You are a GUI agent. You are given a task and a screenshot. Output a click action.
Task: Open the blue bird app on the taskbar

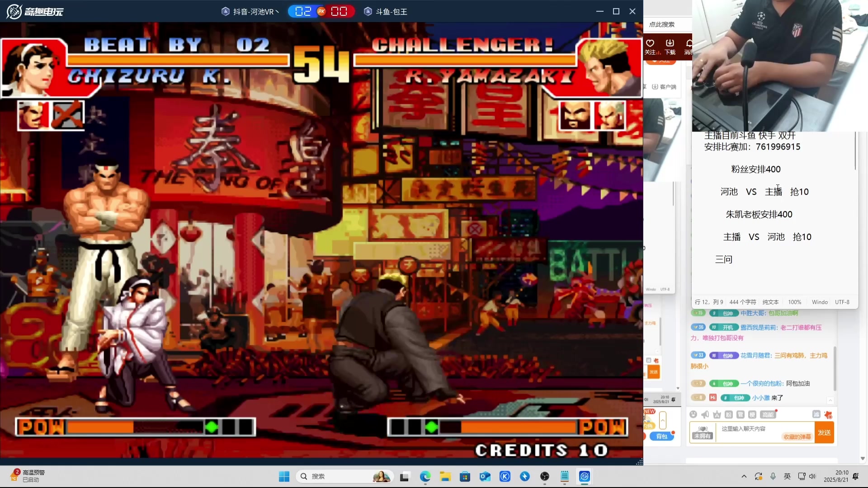point(525,476)
